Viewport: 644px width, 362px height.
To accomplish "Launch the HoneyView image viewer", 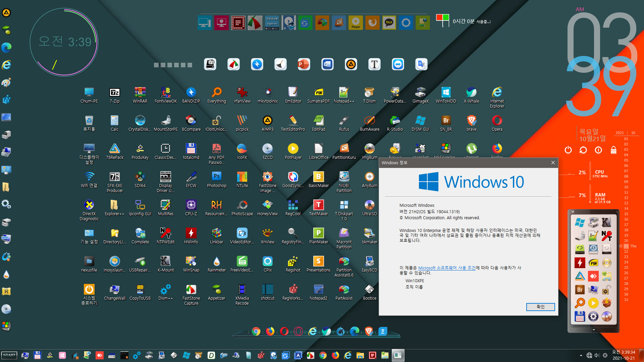I will (x=267, y=208).
